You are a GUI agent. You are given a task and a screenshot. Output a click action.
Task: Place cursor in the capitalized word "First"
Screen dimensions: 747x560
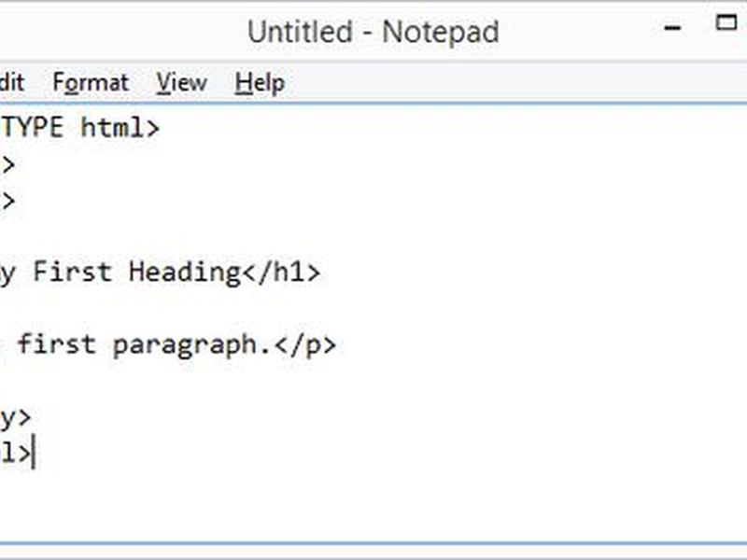(x=73, y=272)
